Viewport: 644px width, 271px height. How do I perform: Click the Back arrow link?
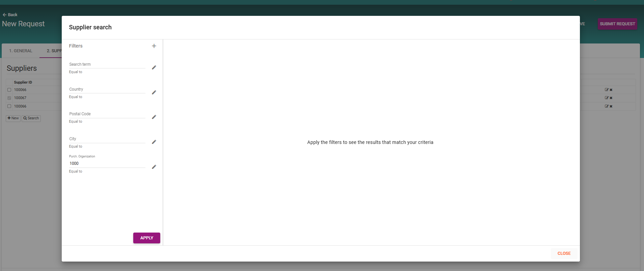click(x=10, y=14)
